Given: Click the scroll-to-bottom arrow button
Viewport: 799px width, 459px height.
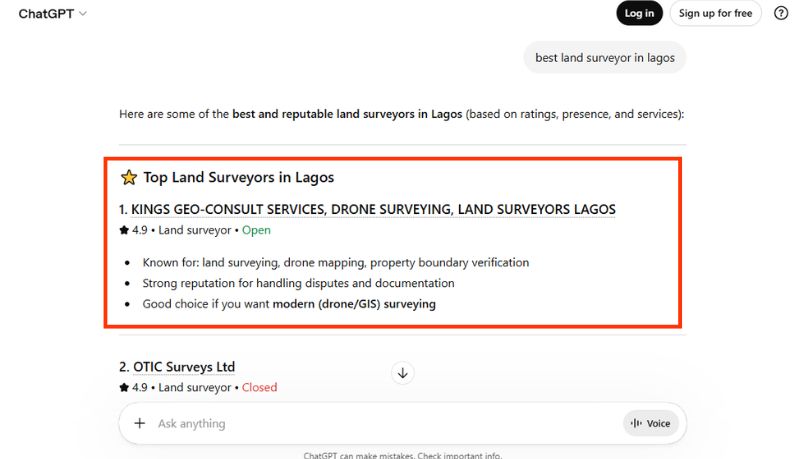Looking at the screenshot, I should pos(403,373).
